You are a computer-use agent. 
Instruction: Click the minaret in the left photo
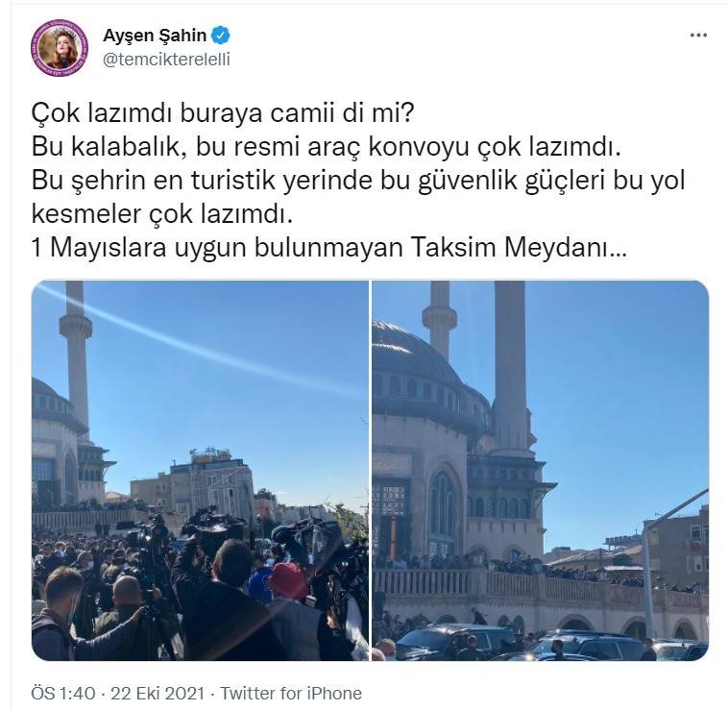coord(76,357)
